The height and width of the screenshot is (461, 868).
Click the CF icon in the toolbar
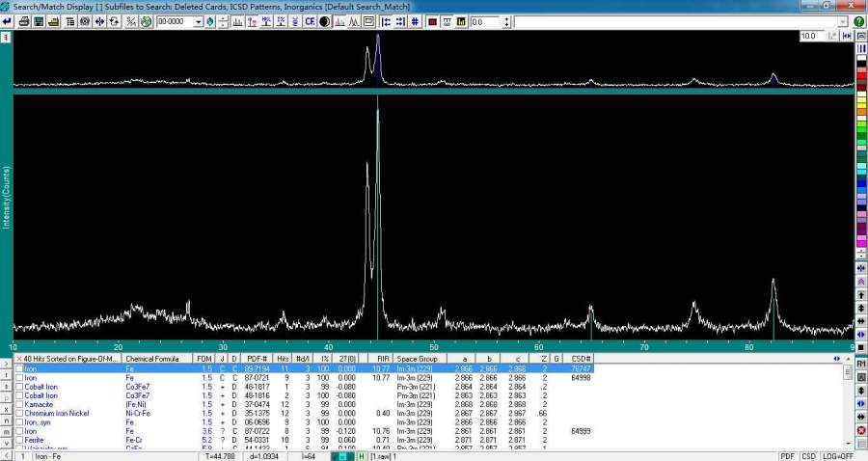point(310,21)
